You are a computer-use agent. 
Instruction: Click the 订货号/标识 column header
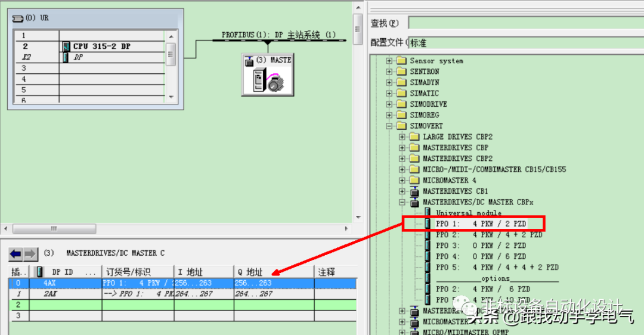pos(138,272)
